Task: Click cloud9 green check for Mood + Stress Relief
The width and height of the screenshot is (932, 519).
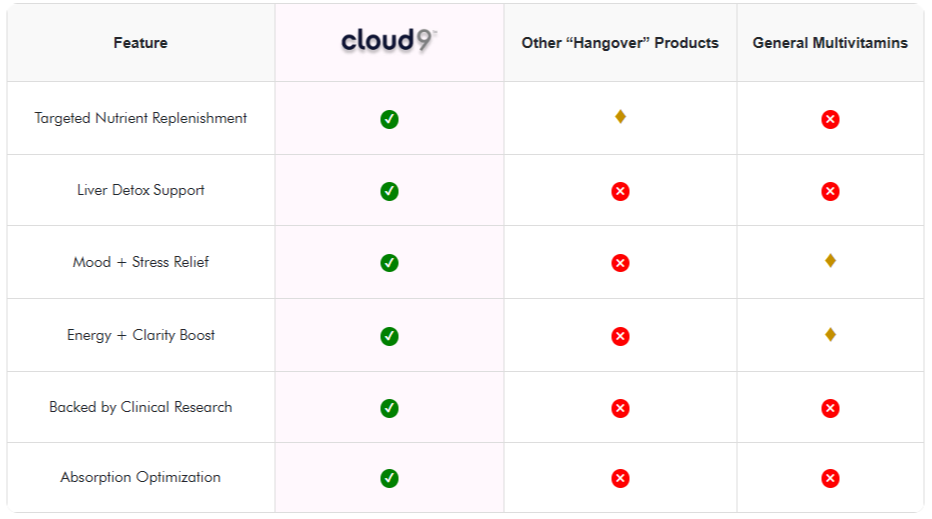Action: [389, 263]
